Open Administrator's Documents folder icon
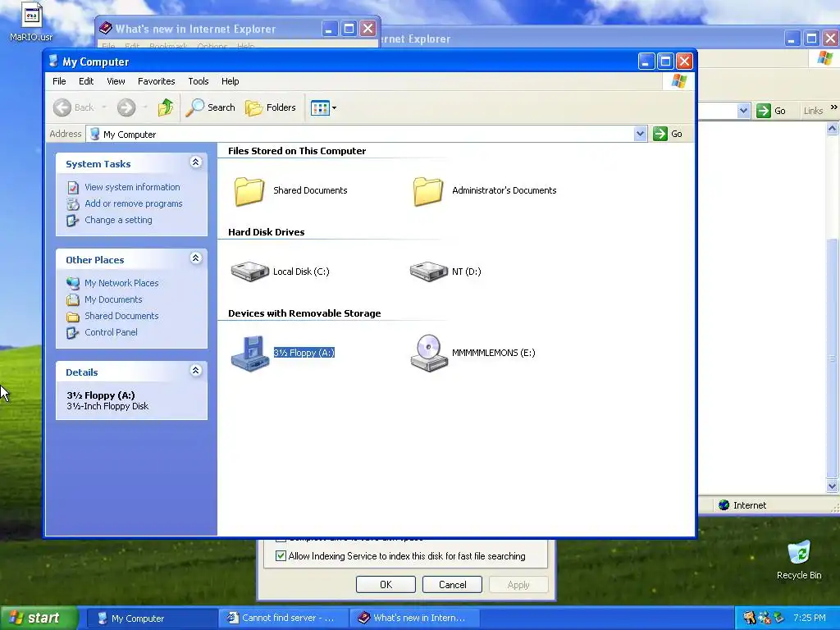Screen dimensions: 840x630 [428, 190]
